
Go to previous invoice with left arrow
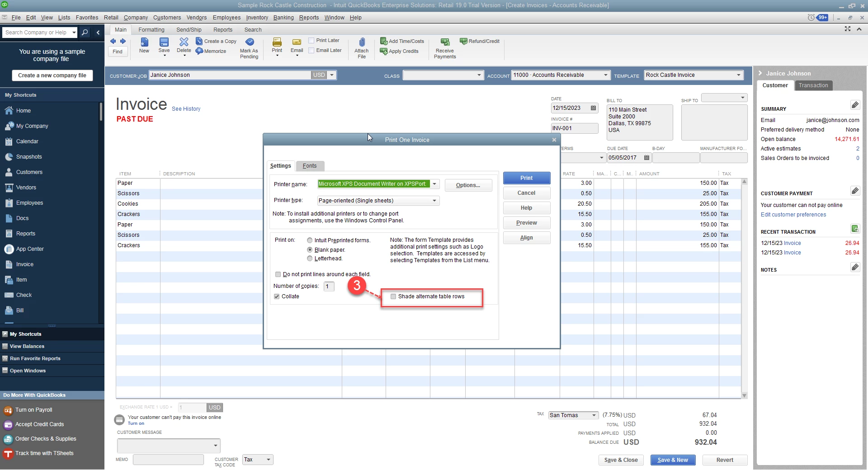(113, 41)
